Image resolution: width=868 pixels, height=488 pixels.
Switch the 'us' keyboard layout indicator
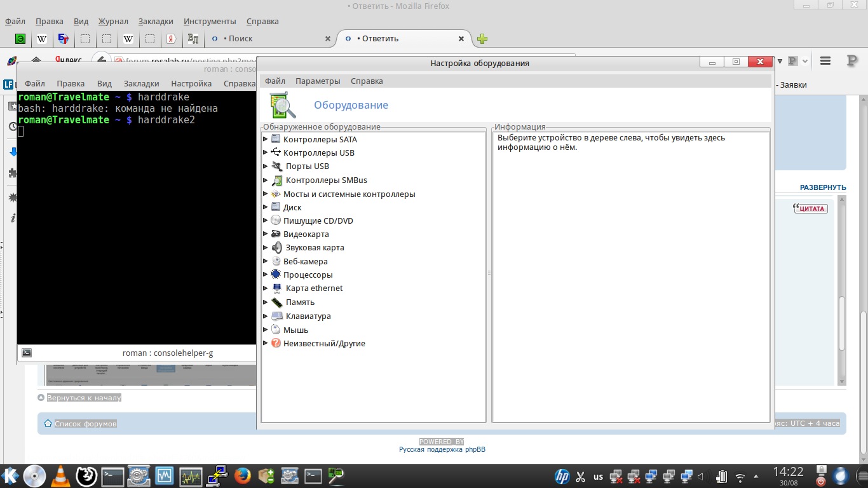click(x=598, y=477)
